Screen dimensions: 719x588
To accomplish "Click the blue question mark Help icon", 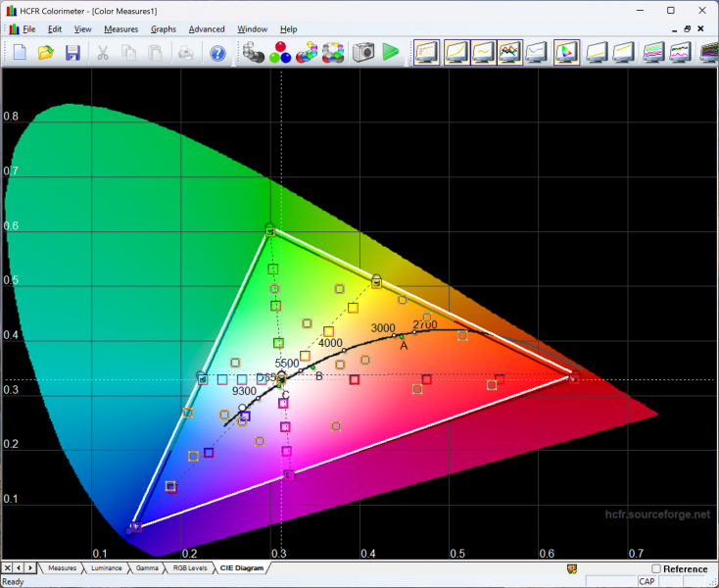I will [217, 52].
